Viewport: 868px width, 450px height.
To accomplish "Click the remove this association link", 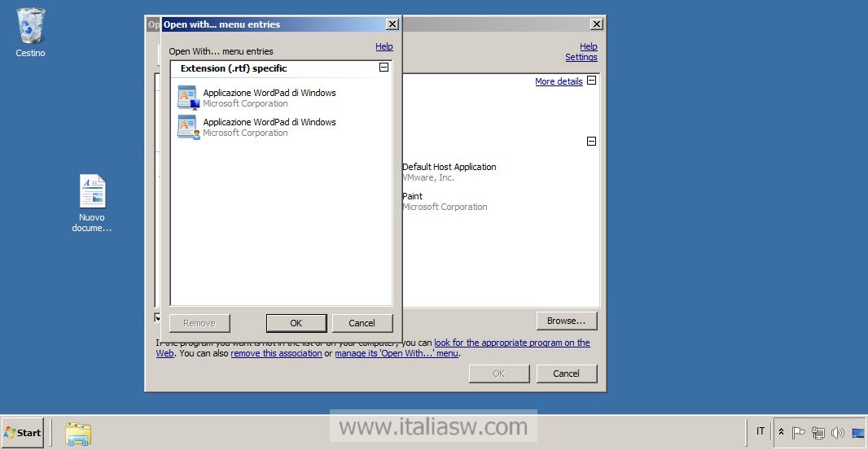I will pyautogui.click(x=276, y=353).
